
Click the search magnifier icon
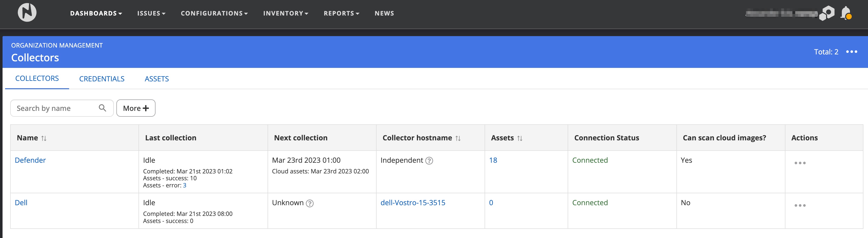(102, 108)
